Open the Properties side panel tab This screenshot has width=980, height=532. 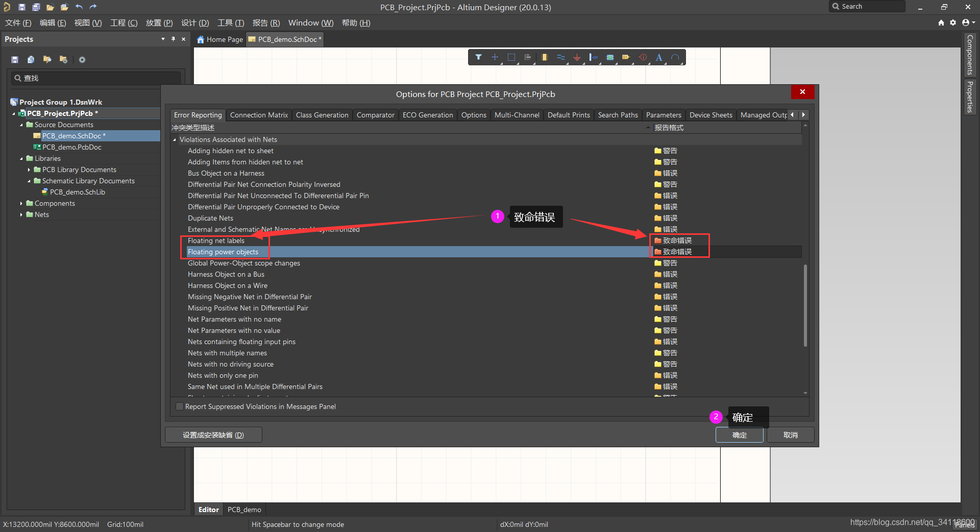pyautogui.click(x=970, y=96)
